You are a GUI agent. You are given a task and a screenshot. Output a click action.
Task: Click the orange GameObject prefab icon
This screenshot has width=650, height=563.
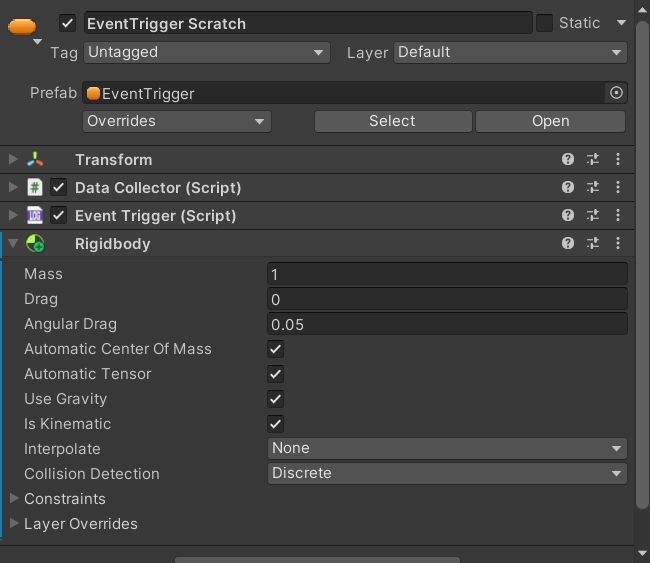pos(22,26)
